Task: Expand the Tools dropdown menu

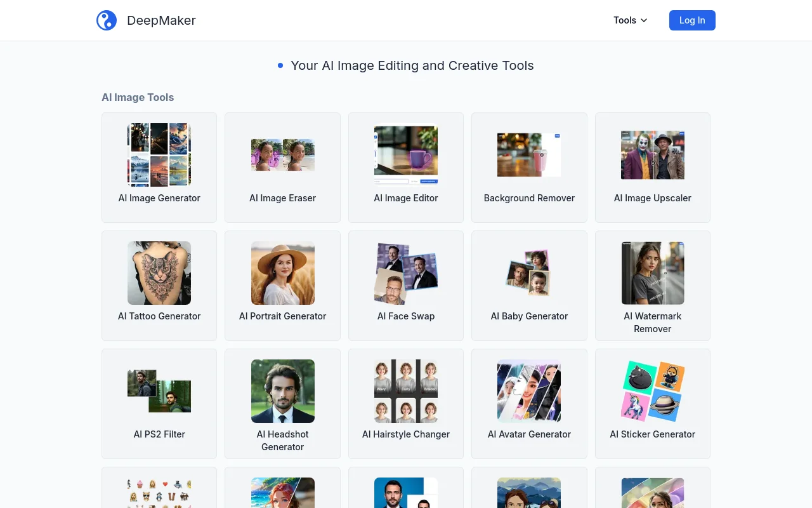Action: pyautogui.click(x=630, y=20)
